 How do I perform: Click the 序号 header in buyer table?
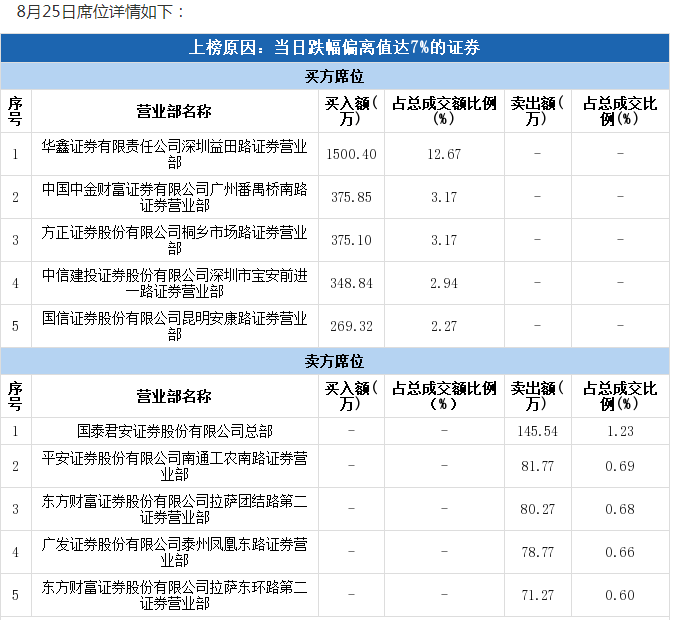[x=15, y=111]
